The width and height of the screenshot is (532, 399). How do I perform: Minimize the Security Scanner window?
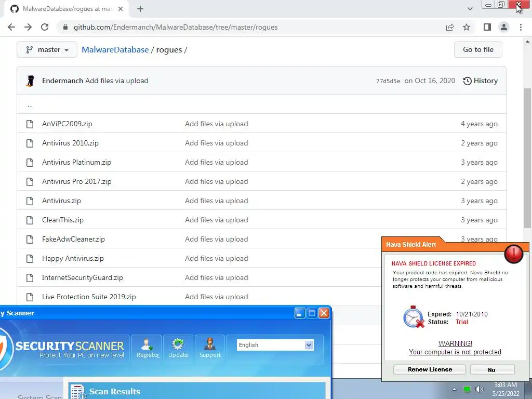[300, 313]
